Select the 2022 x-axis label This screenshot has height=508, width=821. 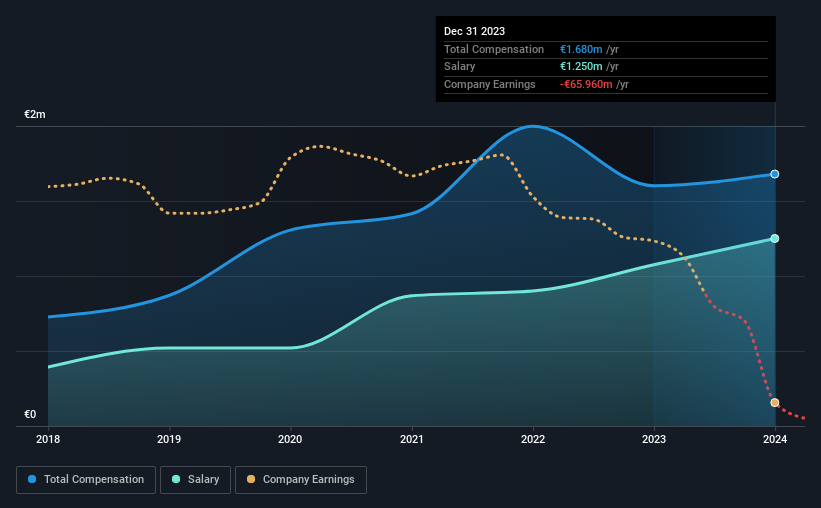(x=533, y=439)
